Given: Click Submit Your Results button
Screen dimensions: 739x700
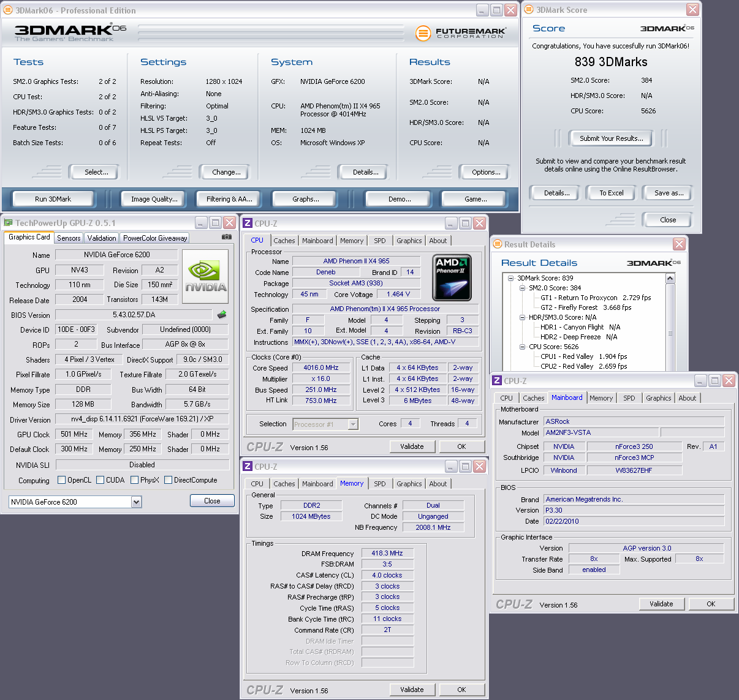Looking at the screenshot, I should click(x=612, y=138).
